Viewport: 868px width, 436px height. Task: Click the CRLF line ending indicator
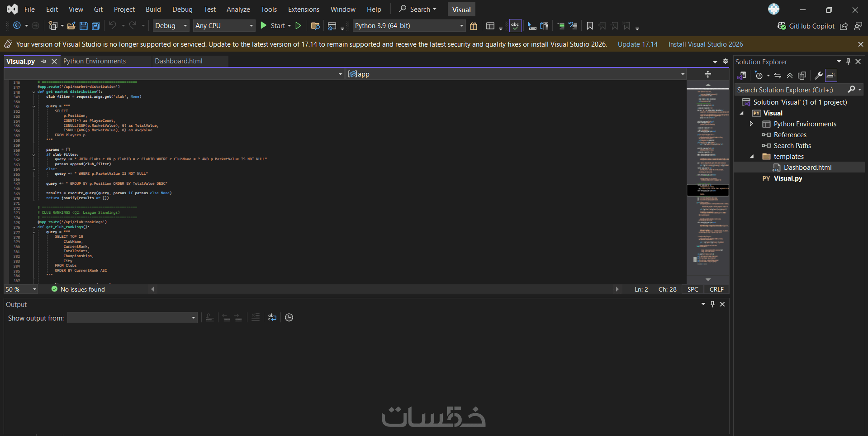pos(716,289)
